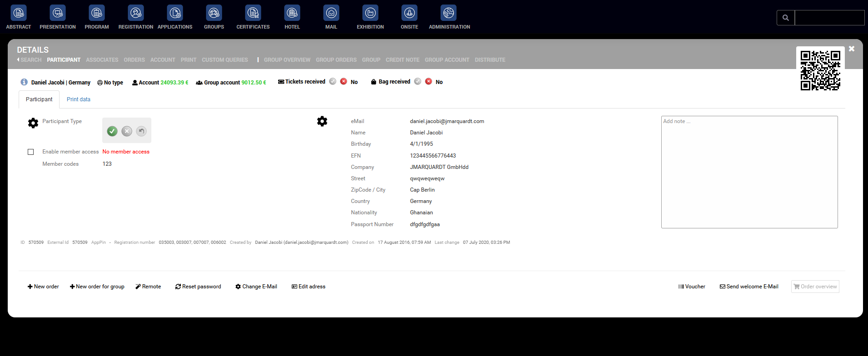Open the Account tab
The height and width of the screenshot is (356, 868).
tap(163, 60)
